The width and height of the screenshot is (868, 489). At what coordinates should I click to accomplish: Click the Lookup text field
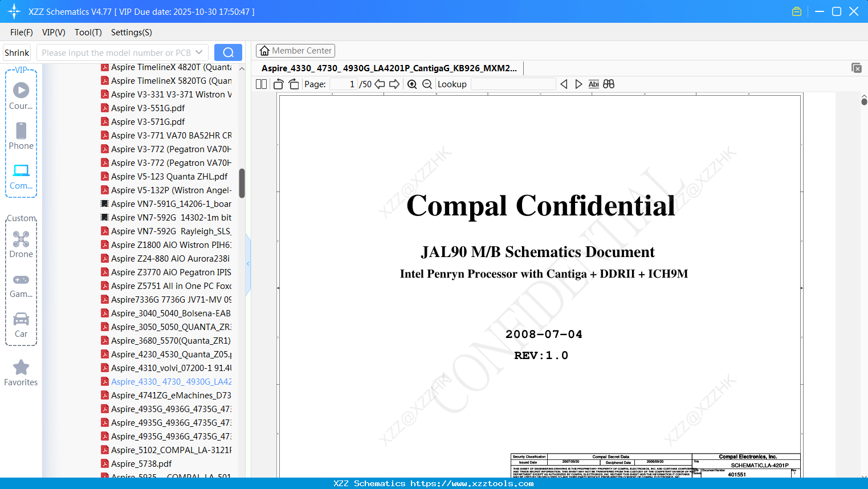(x=513, y=84)
